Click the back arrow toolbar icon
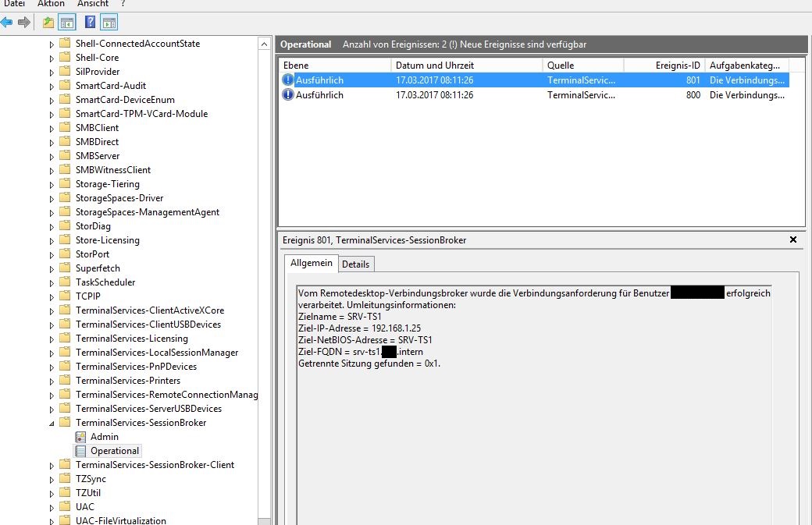Image resolution: width=812 pixels, height=525 pixels. (7, 23)
